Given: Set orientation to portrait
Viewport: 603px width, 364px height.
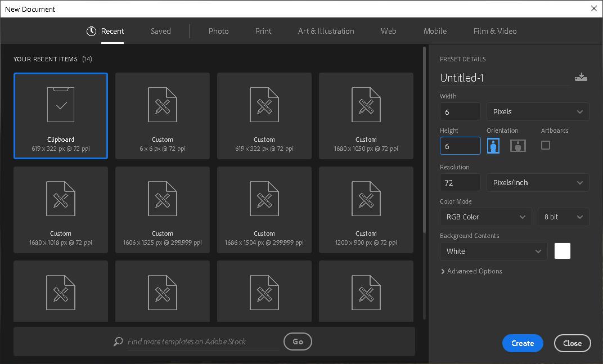Looking at the screenshot, I should pos(493,146).
